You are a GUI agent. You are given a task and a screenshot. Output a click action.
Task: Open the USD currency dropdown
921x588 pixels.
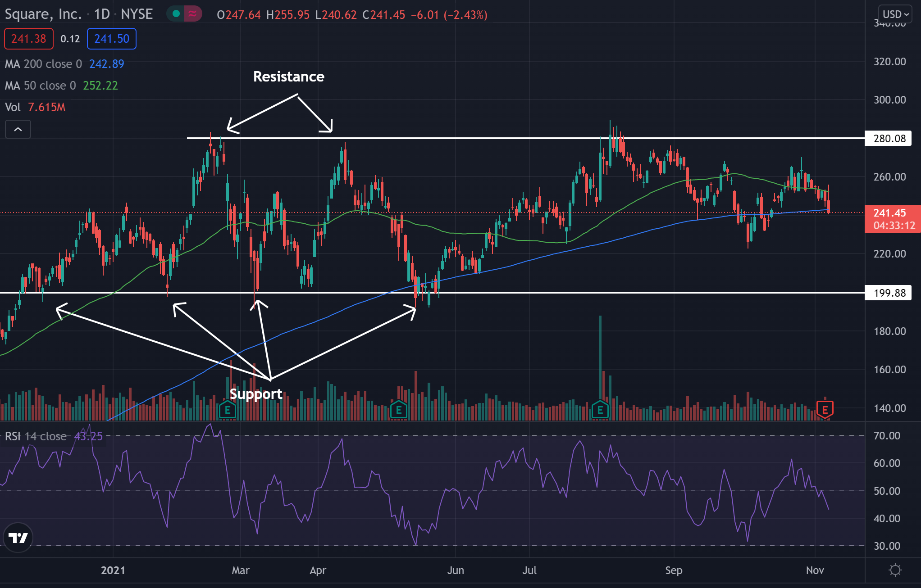coord(895,14)
